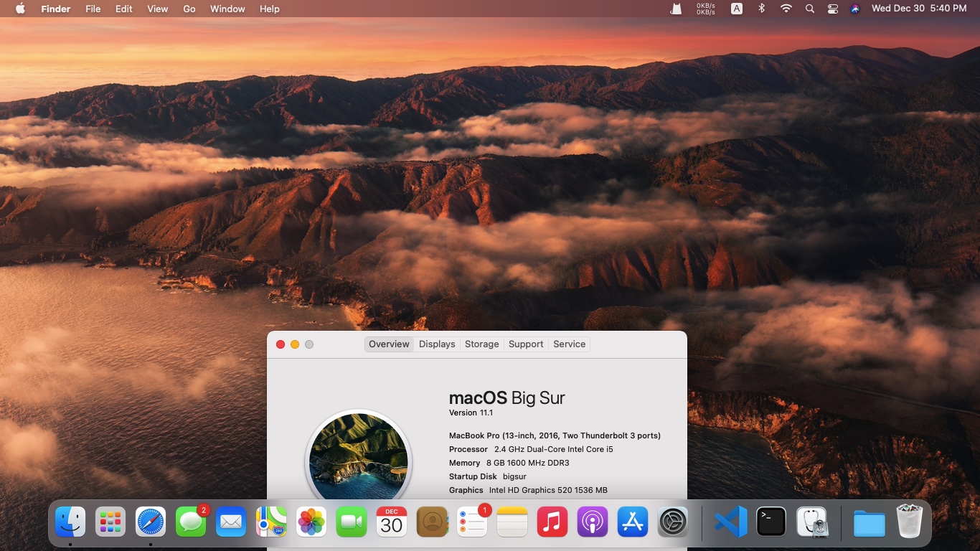Launch Visual Studio Code from Dock

pos(731,522)
